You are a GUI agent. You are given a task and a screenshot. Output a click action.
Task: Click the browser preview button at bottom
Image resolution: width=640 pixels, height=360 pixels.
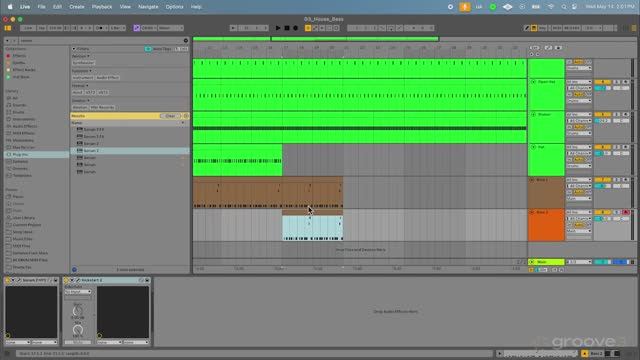74,269
